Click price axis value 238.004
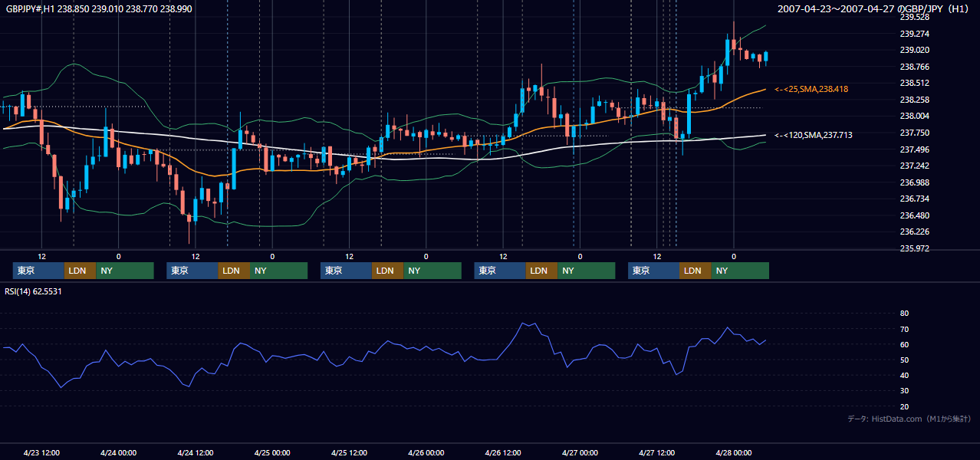The width and height of the screenshot is (980, 460). click(x=915, y=116)
